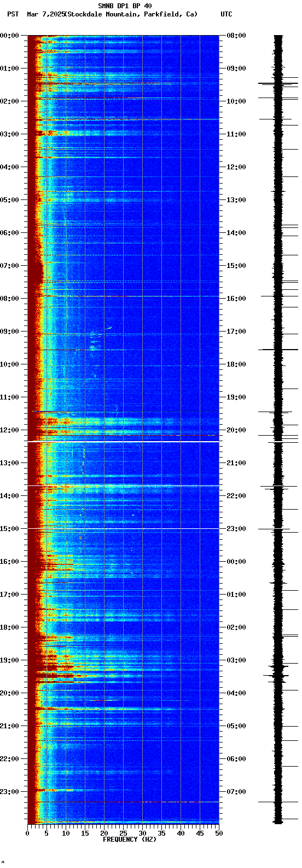
Task: Click the 04:00 PST time label
Action: pos(9,167)
